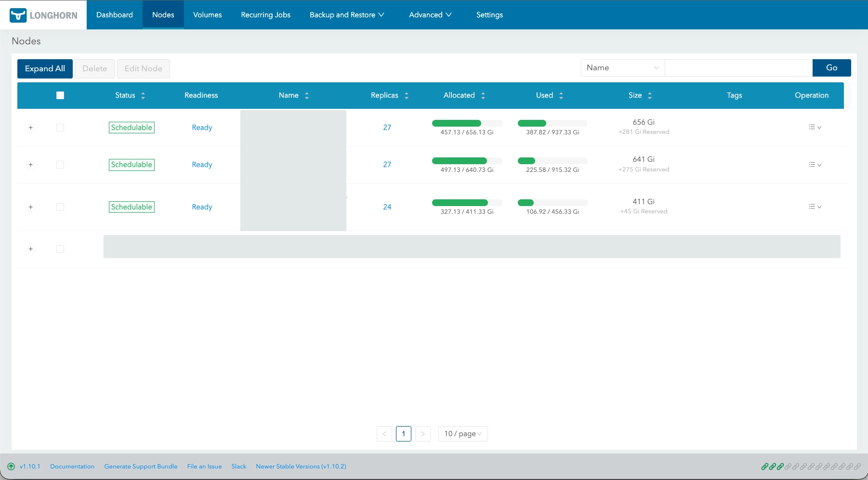868x480 pixels.
Task: Open operation menu icon for 641 Gi node
Action: point(815,165)
